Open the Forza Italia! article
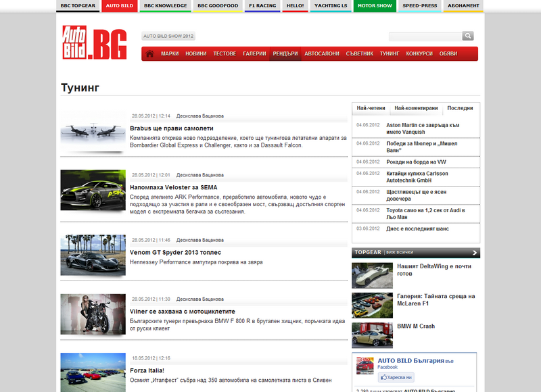 click(147, 370)
